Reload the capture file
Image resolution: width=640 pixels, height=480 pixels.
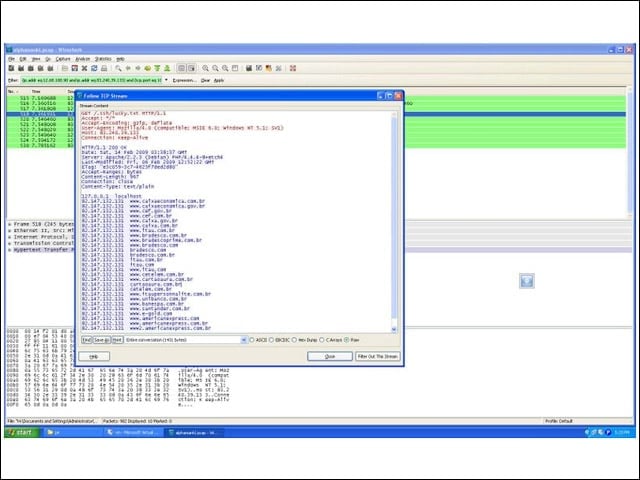94,68
